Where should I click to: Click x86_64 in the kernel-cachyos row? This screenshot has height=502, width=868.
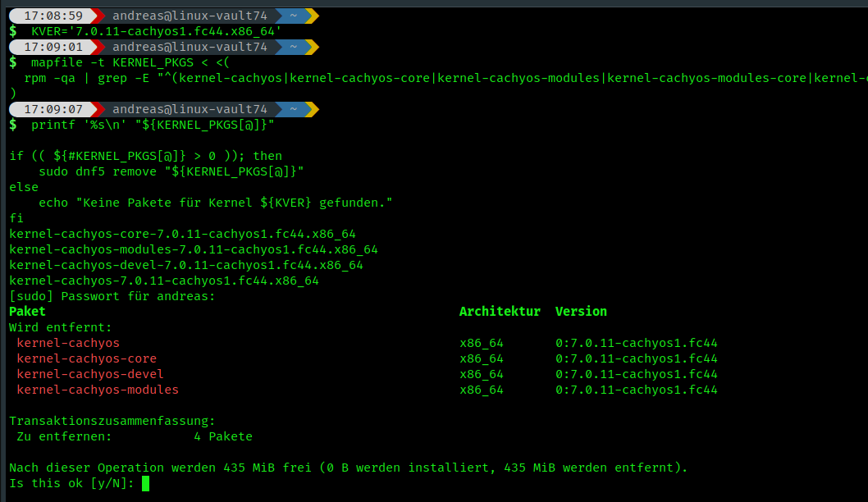coord(482,343)
